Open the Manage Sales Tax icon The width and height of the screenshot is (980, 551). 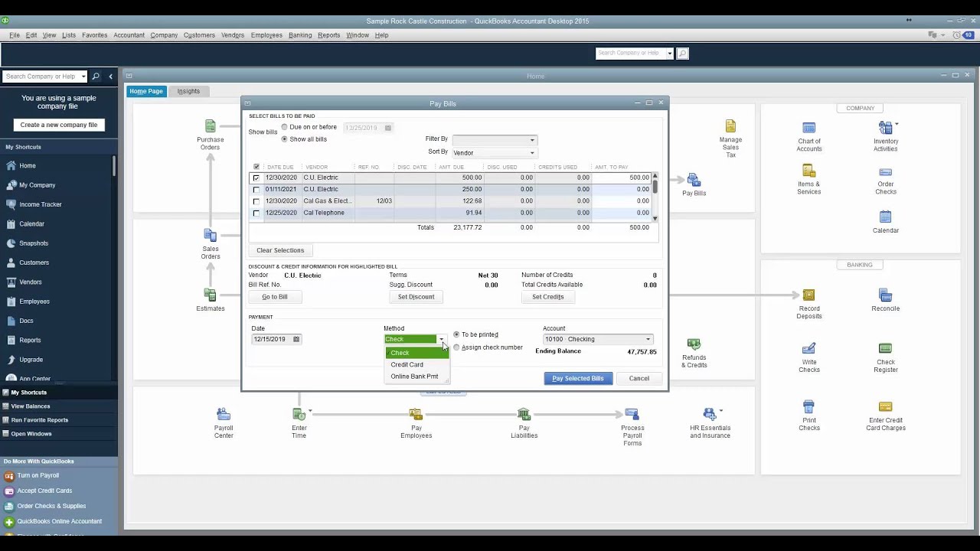point(730,126)
